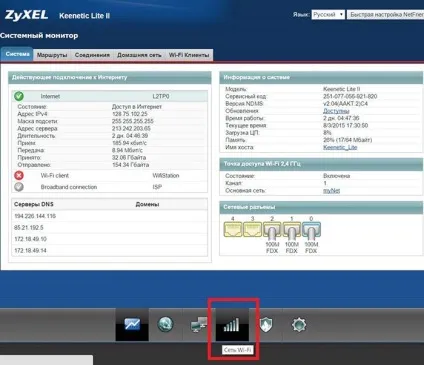Screen dimensions: 424x365
Task: Switch to the Домашняя сеть tab
Action: pyautogui.click(x=139, y=55)
